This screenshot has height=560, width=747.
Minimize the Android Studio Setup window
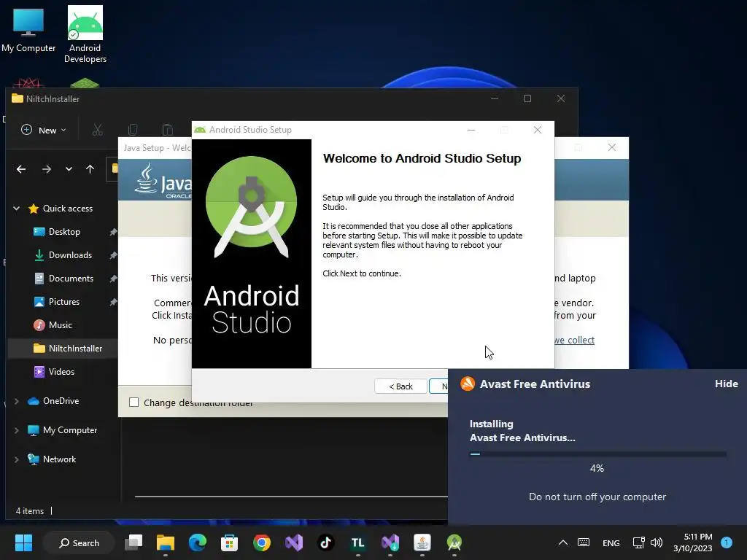[x=471, y=130]
